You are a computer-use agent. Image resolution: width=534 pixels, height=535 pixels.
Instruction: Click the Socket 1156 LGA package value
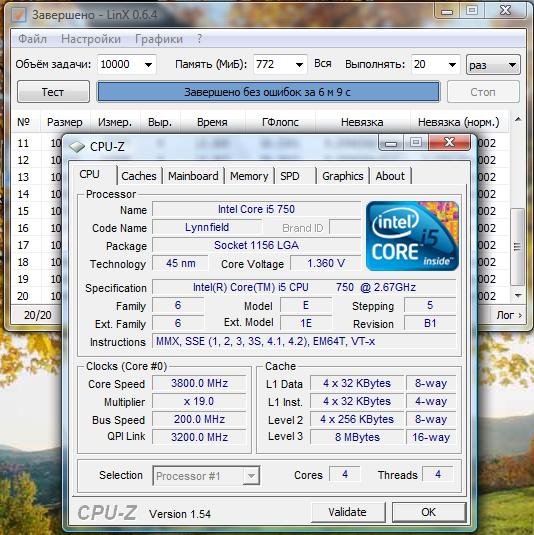point(256,245)
